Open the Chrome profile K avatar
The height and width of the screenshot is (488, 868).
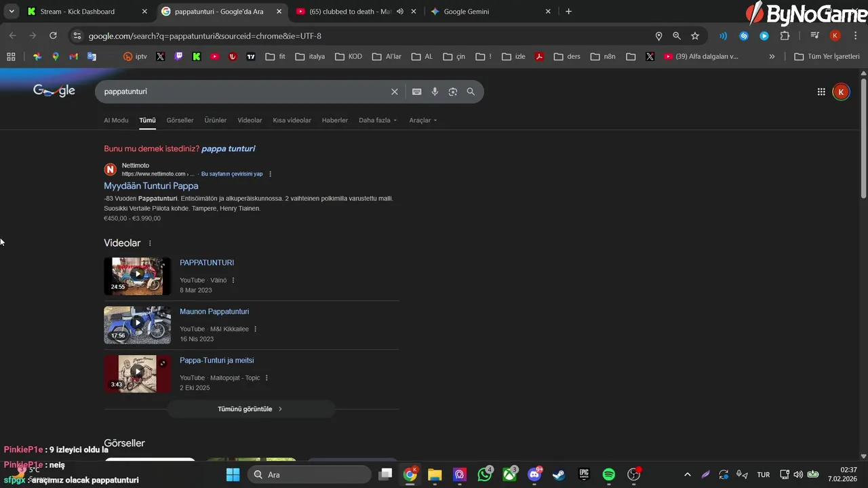point(835,36)
